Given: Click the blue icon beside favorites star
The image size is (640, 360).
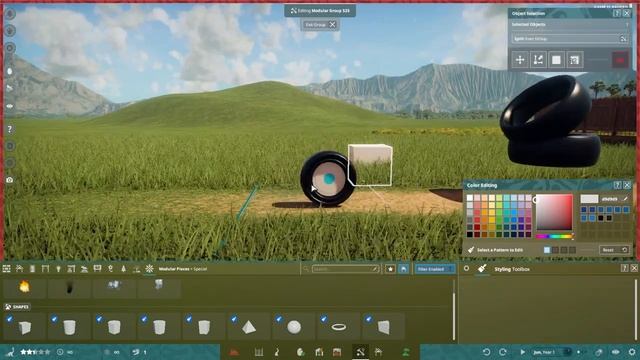Looking at the screenshot, I should [403, 269].
